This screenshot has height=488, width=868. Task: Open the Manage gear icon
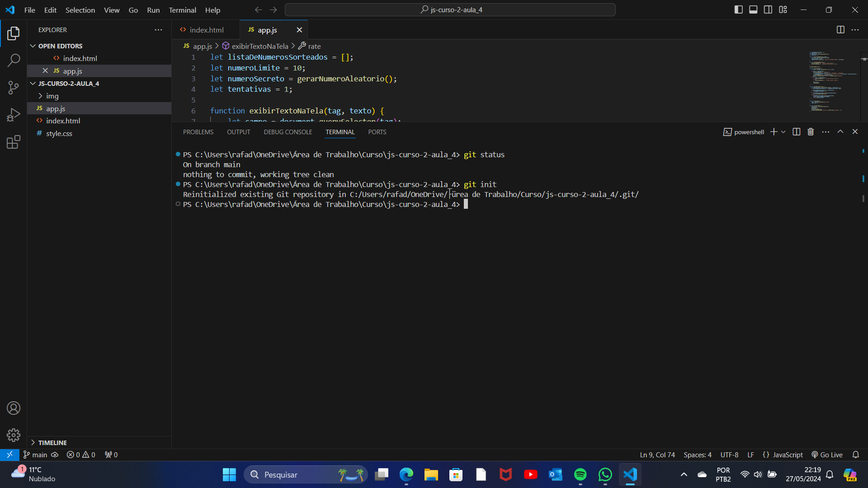(14, 435)
